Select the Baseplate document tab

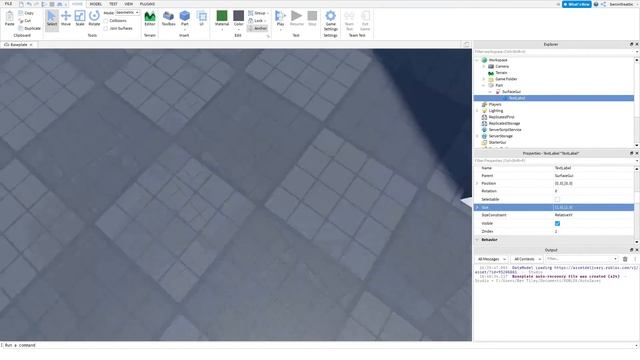tap(18, 44)
